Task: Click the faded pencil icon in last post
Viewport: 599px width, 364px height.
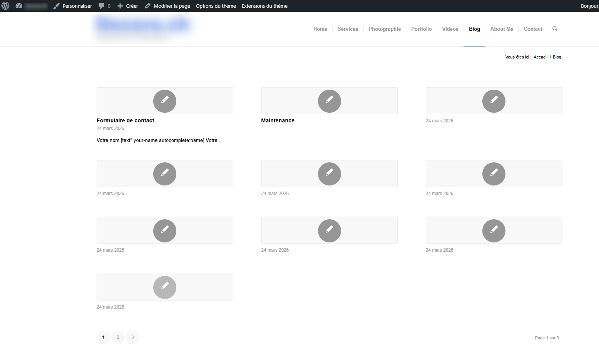Action: [x=165, y=287]
